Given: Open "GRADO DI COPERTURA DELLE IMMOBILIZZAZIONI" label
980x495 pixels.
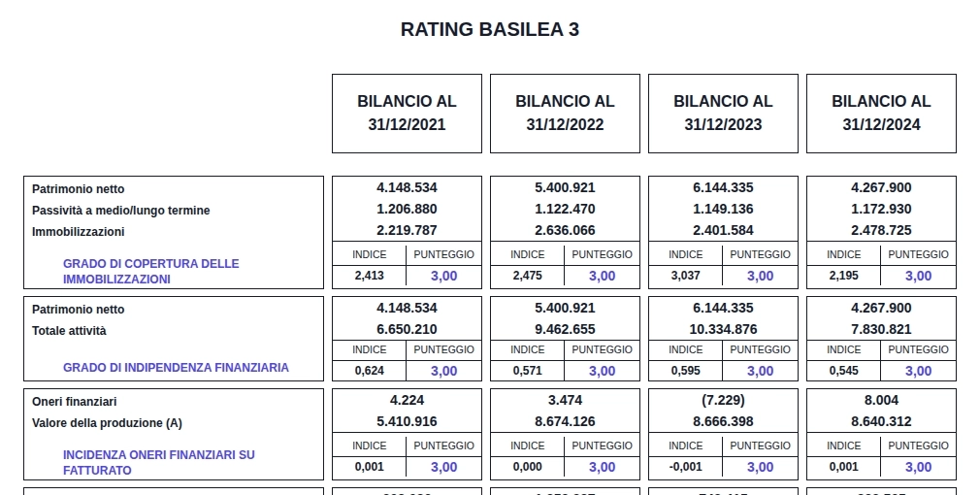Looking at the screenshot, I should (x=150, y=271).
